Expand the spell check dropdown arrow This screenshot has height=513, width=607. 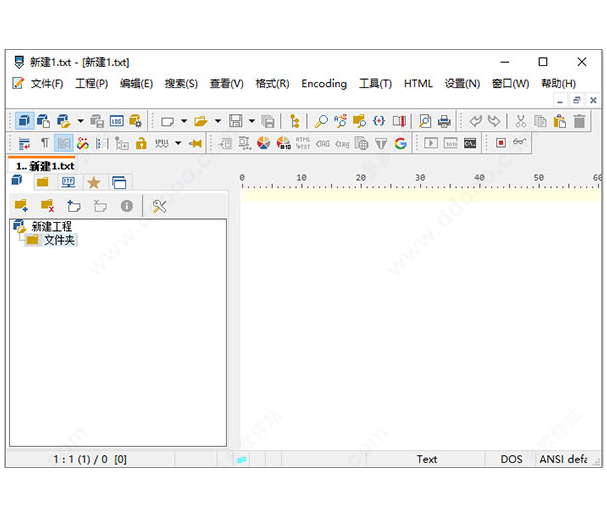pyautogui.click(x=178, y=143)
